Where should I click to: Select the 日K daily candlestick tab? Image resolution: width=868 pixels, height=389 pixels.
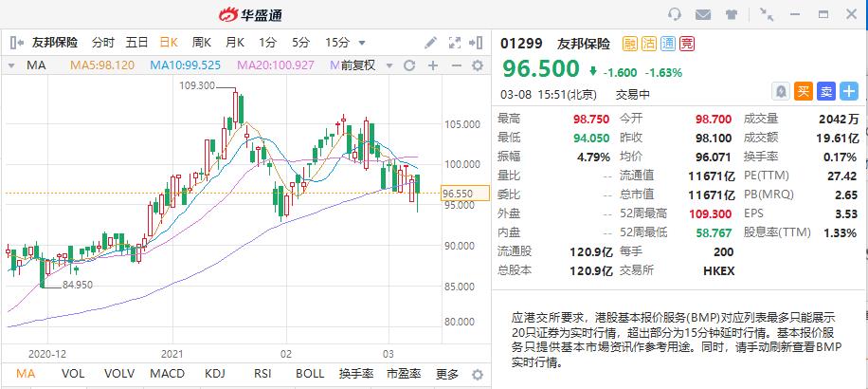point(169,43)
